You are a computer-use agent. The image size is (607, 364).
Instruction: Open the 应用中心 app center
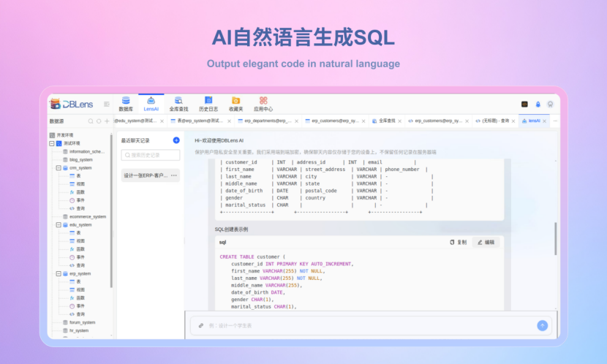[263, 104]
